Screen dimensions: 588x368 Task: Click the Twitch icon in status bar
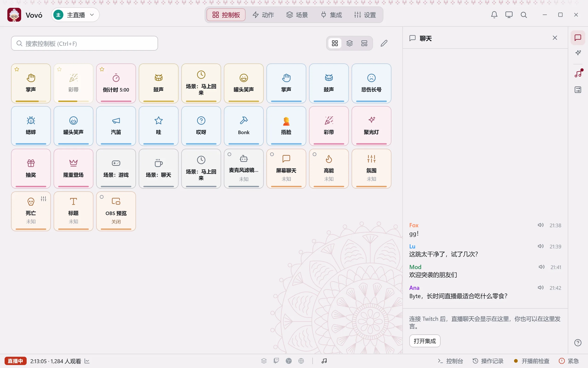(276, 361)
